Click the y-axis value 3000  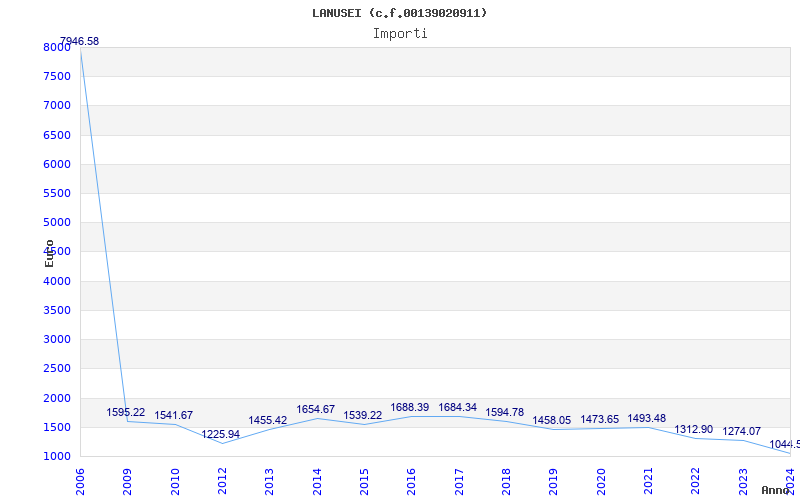(x=57, y=339)
